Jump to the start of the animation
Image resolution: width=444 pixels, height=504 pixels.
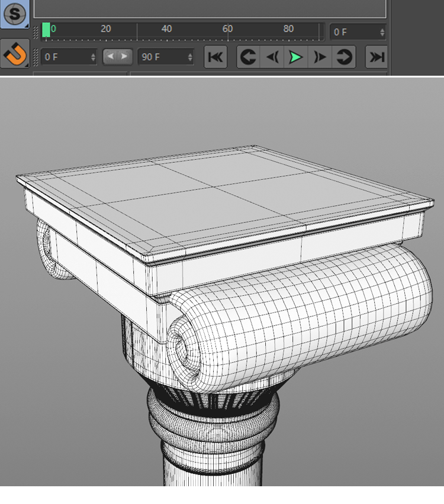click(215, 57)
